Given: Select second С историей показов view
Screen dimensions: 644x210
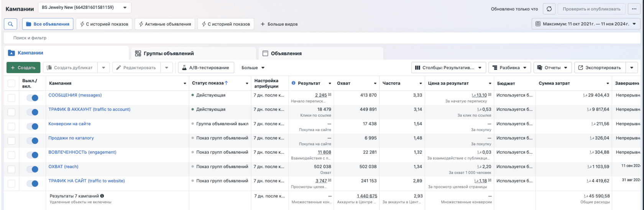Looking at the screenshot, I should [x=226, y=24].
